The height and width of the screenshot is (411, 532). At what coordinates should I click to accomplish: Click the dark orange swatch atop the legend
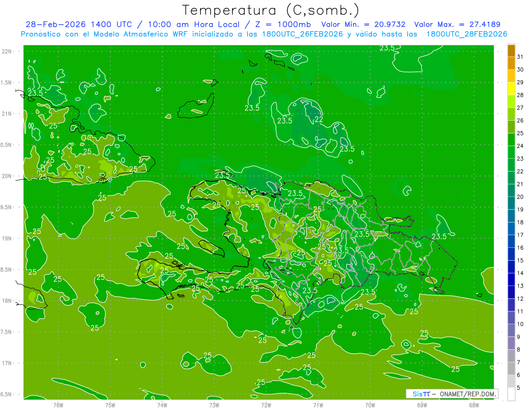(511, 51)
